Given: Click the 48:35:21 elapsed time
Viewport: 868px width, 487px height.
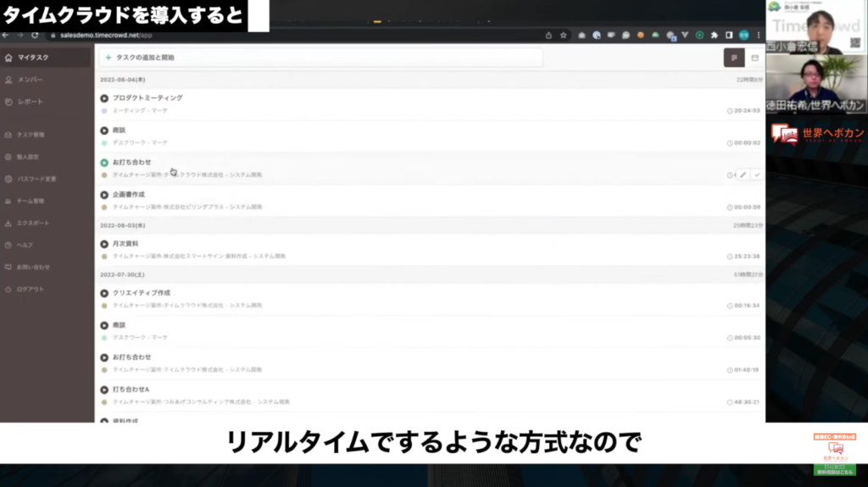Looking at the screenshot, I should 747,402.
